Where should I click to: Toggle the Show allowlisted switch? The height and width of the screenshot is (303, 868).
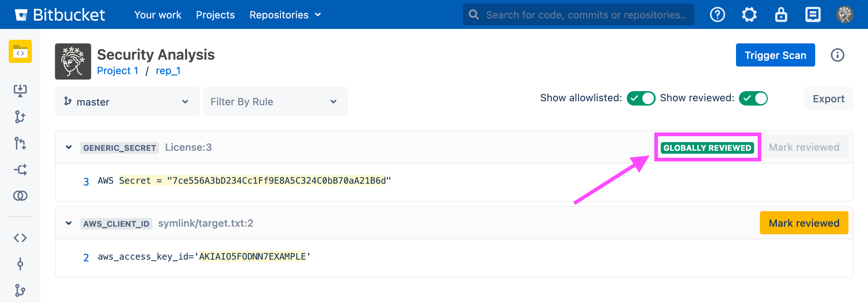point(641,98)
